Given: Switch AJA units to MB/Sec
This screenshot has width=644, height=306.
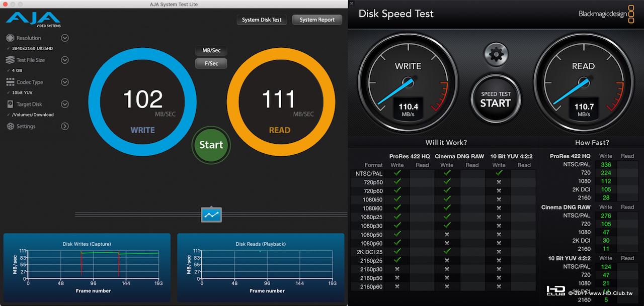Looking at the screenshot, I should (x=211, y=51).
